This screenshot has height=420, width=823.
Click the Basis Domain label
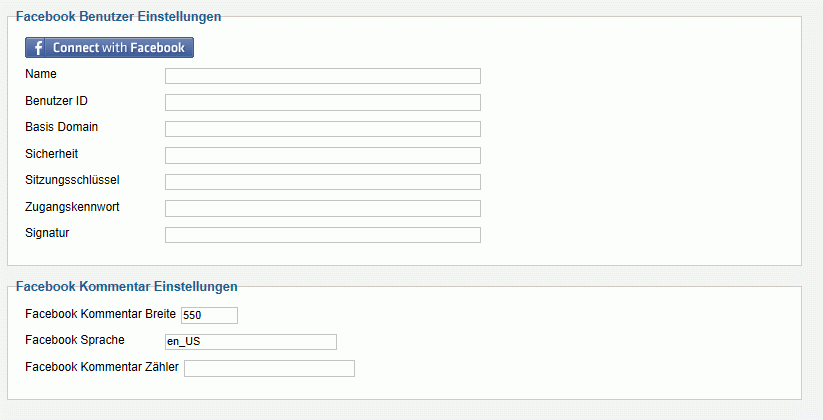(x=61, y=127)
